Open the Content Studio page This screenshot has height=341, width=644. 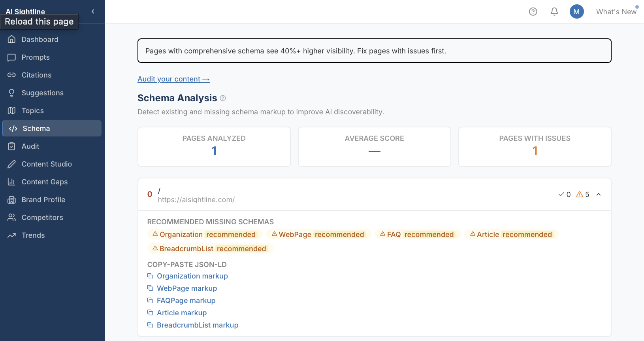(47, 164)
